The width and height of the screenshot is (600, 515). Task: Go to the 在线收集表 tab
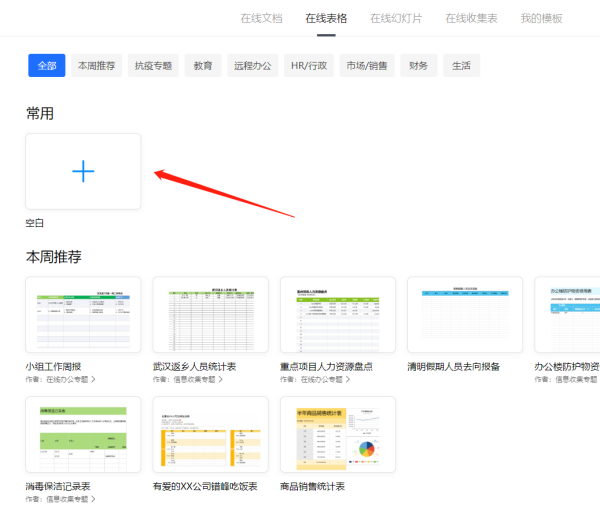[x=470, y=18]
